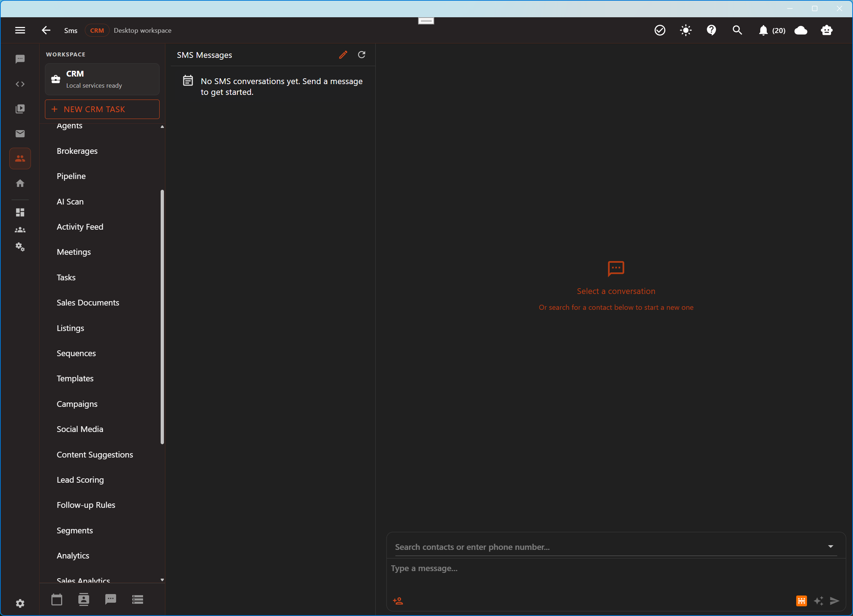The image size is (853, 616).
Task: Refresh the SMS Messages list
Action: point(361,55)
